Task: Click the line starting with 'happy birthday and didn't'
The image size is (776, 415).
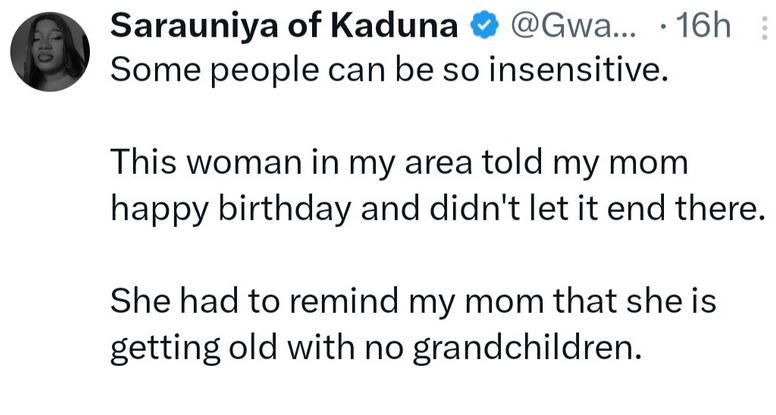Action: pos(429,205)
